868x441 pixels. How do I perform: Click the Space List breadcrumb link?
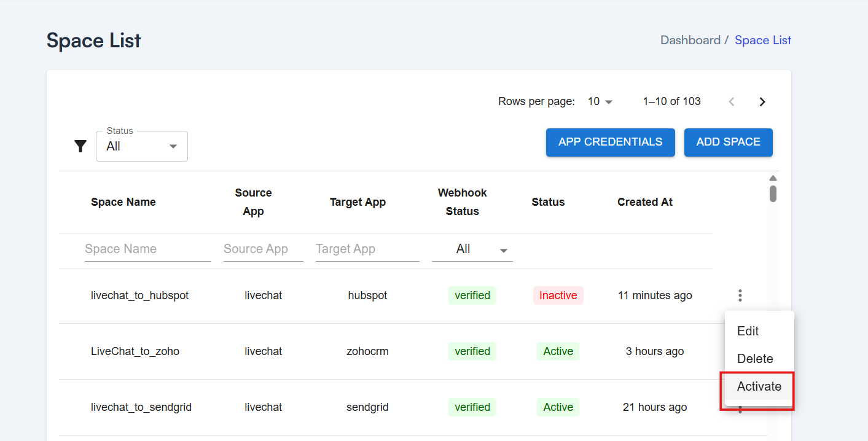point(763,40)
